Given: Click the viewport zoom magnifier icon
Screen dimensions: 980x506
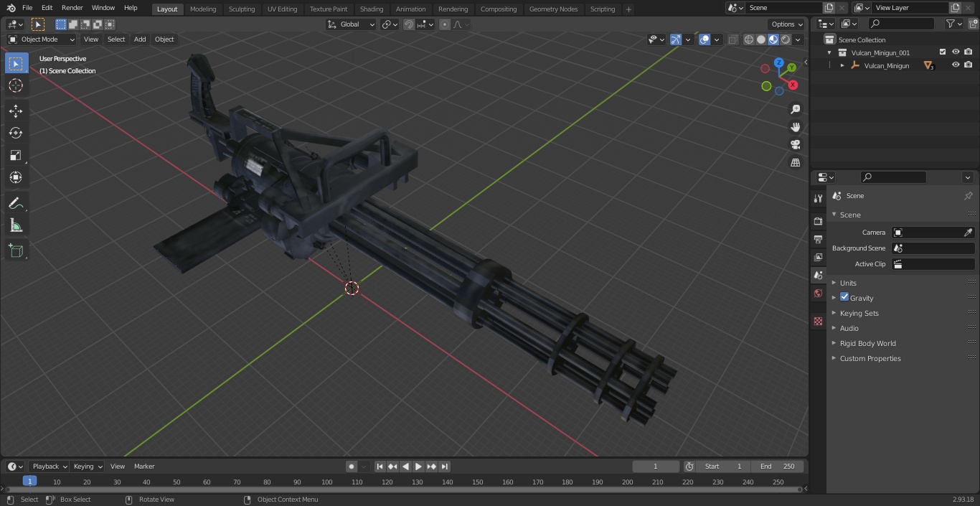Looking at the screenshot, I should coord(795,109).
